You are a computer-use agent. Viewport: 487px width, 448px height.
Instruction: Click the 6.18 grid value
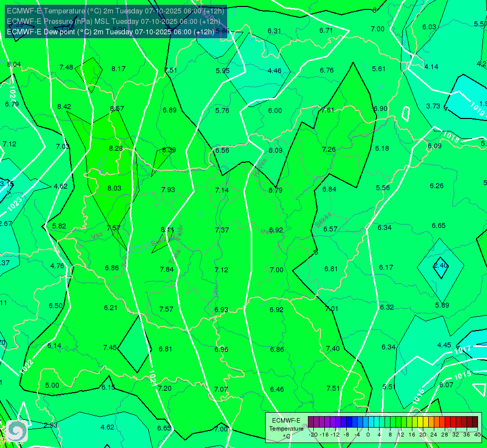pyautogui.click(x=382, y=149)
